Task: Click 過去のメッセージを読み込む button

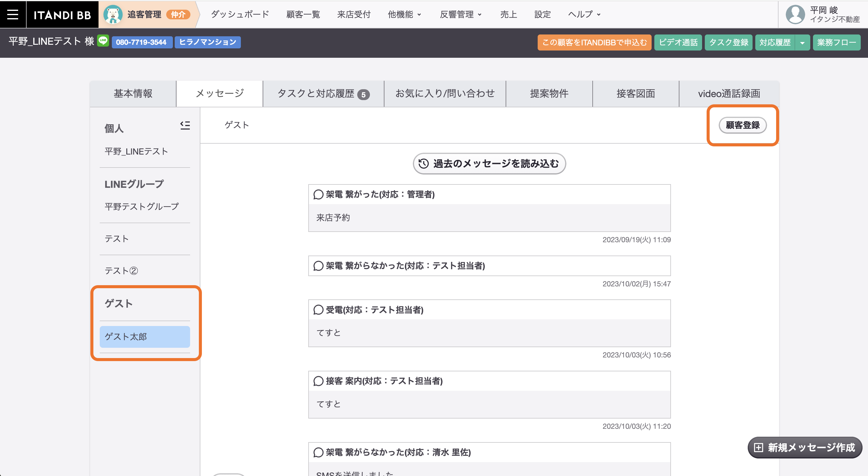Action: (489, 164)
